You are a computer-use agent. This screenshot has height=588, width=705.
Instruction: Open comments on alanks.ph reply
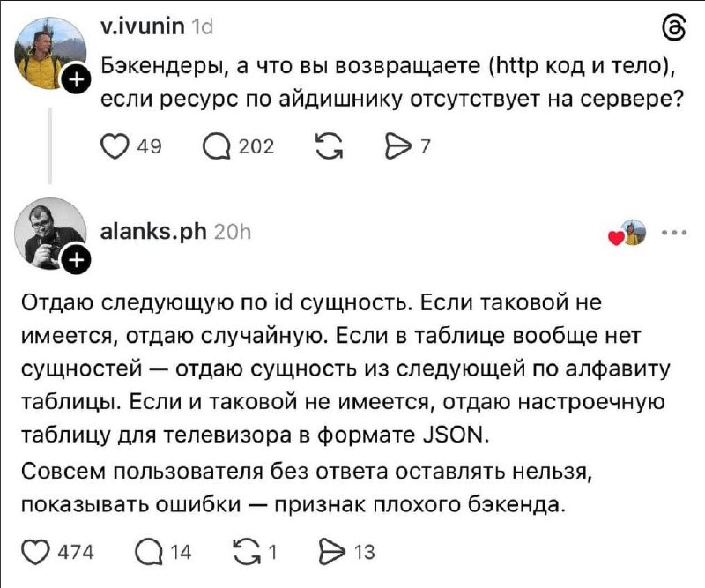tap(149, 552)
